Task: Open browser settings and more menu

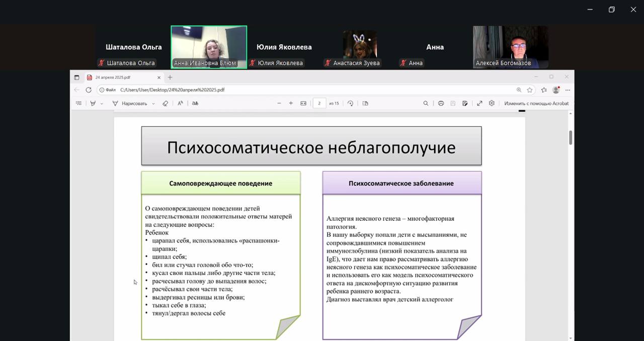Action: (568, 90)
